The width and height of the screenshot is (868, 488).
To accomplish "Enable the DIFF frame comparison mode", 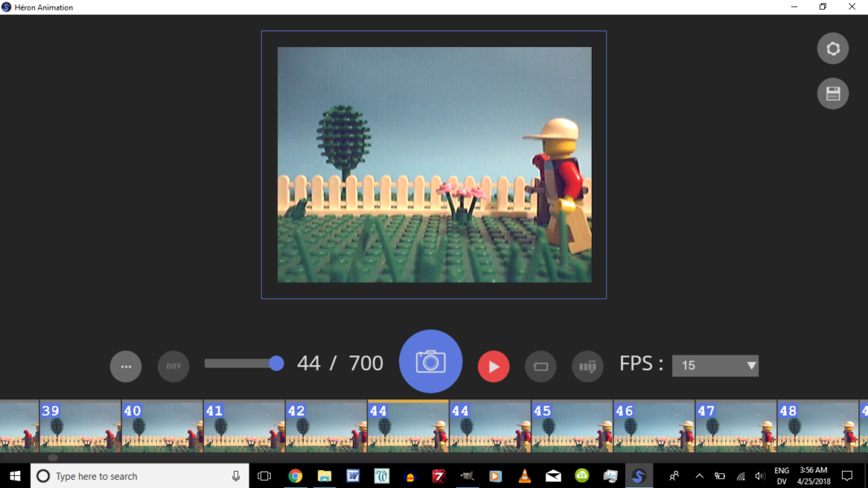I will pyautogui.click(x=173, y=366).
